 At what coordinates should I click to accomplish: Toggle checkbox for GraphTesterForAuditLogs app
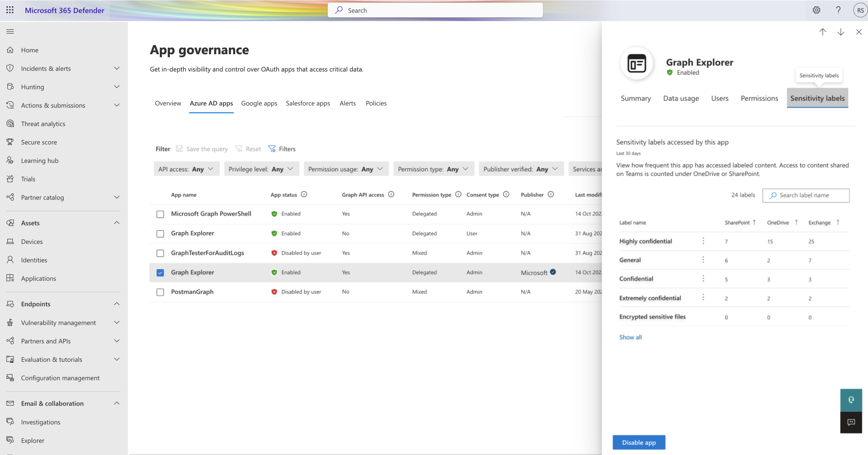pos(160,253)
